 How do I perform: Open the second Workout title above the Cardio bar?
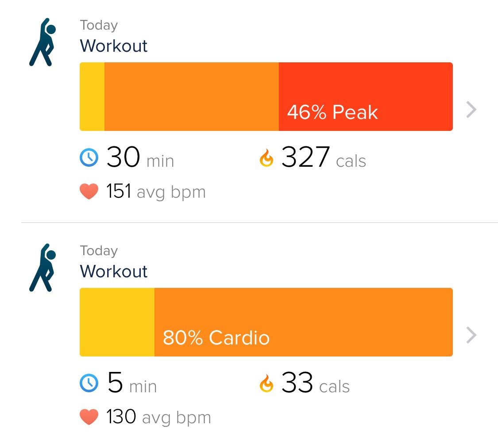tap(114, 271)
